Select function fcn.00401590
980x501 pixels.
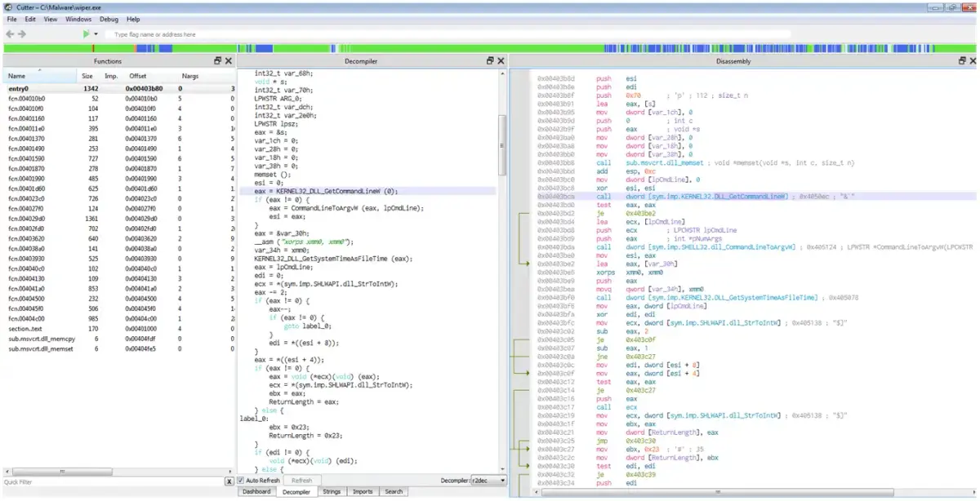119,158
